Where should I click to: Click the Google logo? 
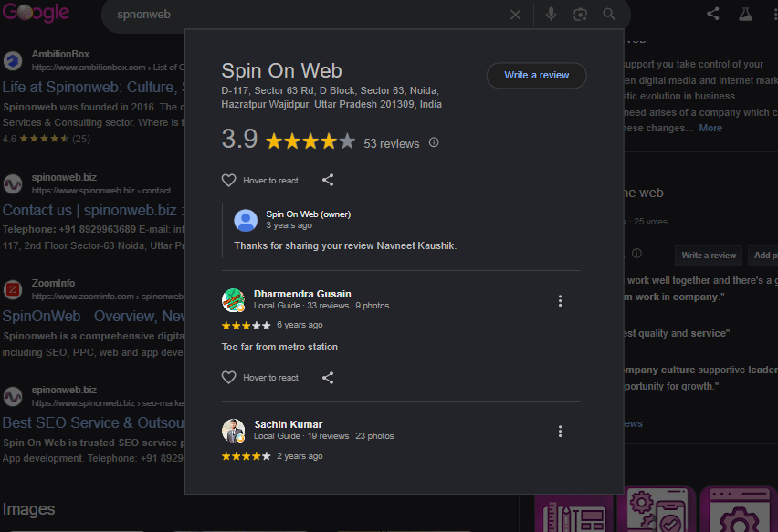click(x=36, y=13)
